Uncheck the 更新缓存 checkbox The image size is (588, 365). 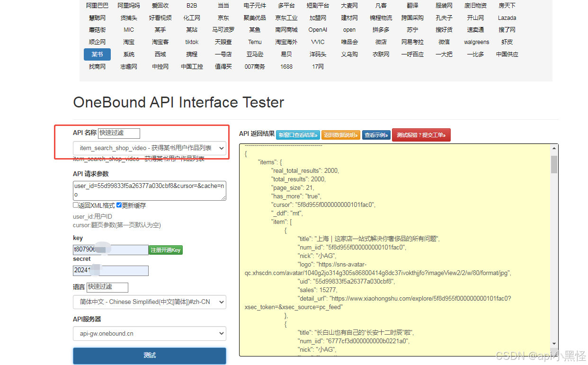119,205
